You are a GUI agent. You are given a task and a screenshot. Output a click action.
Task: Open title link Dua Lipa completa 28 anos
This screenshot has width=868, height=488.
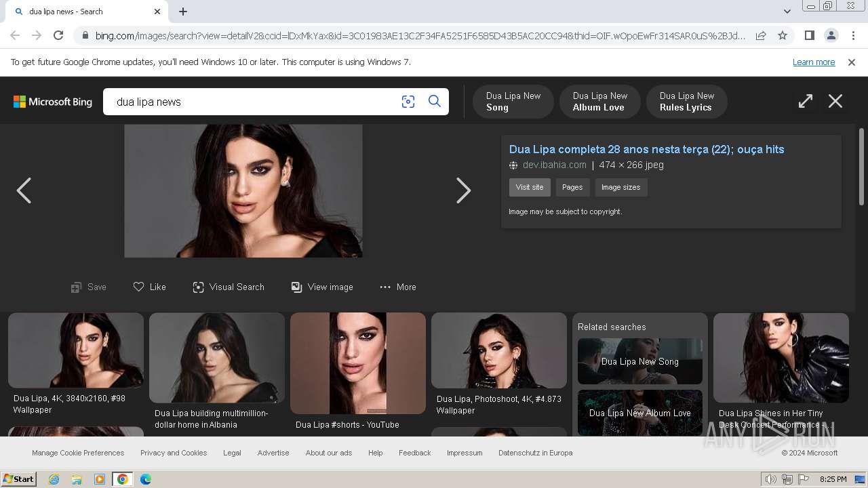pyautogui.click(x=646, y=149)
